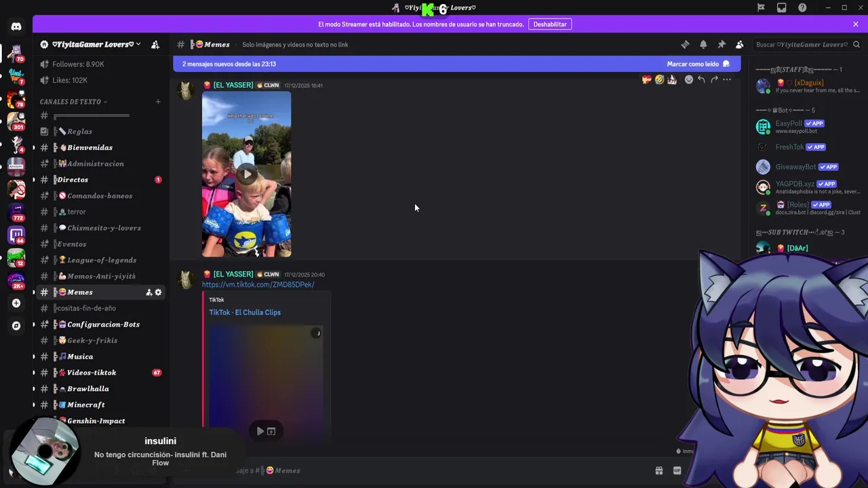The height and width of the screenshot is (488, 868).
Task: Open the server with 301 notifications
Action: 16,122
